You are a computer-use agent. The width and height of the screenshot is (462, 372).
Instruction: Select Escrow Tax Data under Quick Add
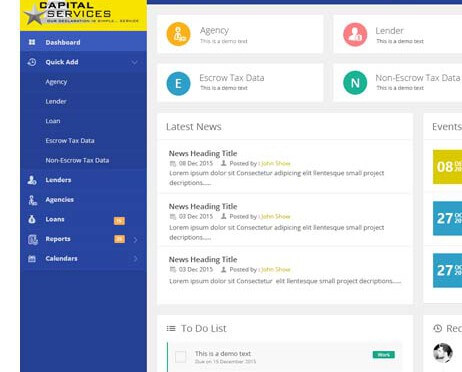(70, 141)
